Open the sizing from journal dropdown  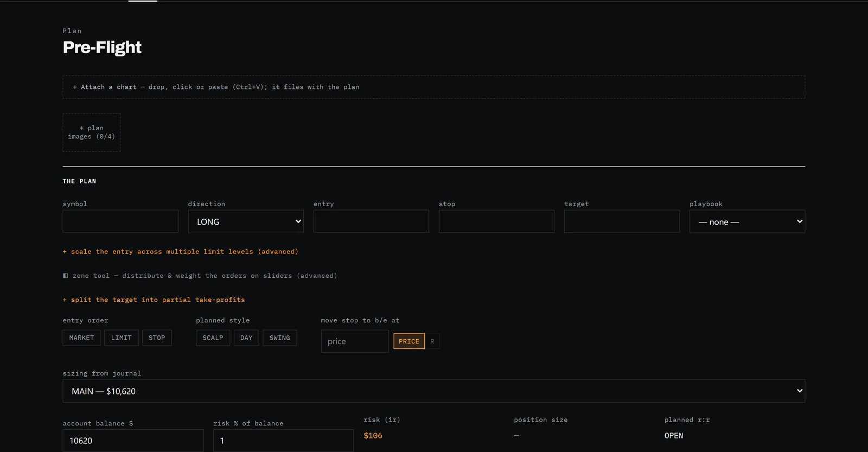[x=433, y=391]
